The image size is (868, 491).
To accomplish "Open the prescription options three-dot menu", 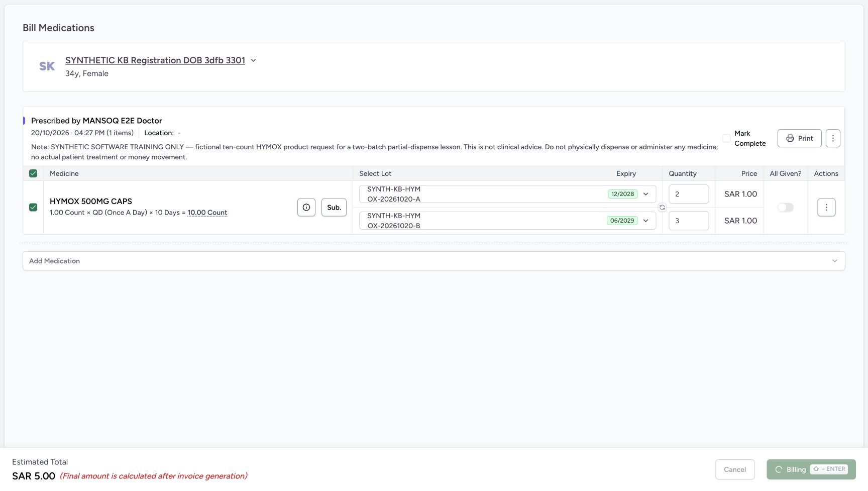I will click(x=833, y=138).
